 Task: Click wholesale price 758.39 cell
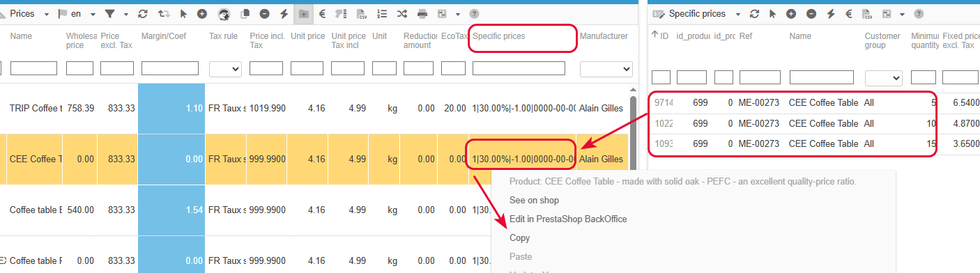[81, 109]
